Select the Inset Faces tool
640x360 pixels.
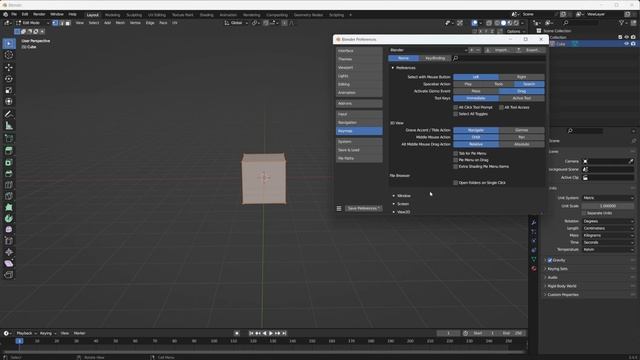click(9, 162)
